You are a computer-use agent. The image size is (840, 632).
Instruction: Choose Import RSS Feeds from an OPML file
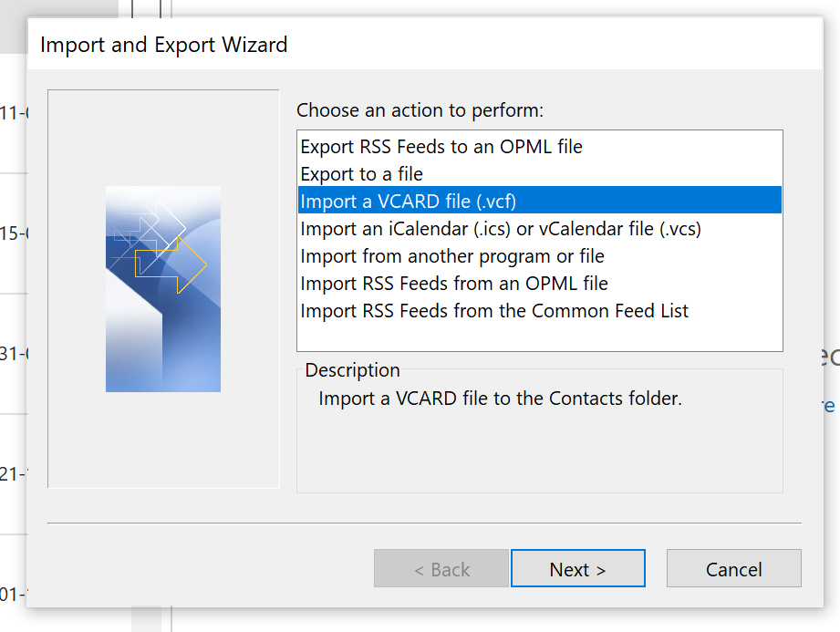454,284
